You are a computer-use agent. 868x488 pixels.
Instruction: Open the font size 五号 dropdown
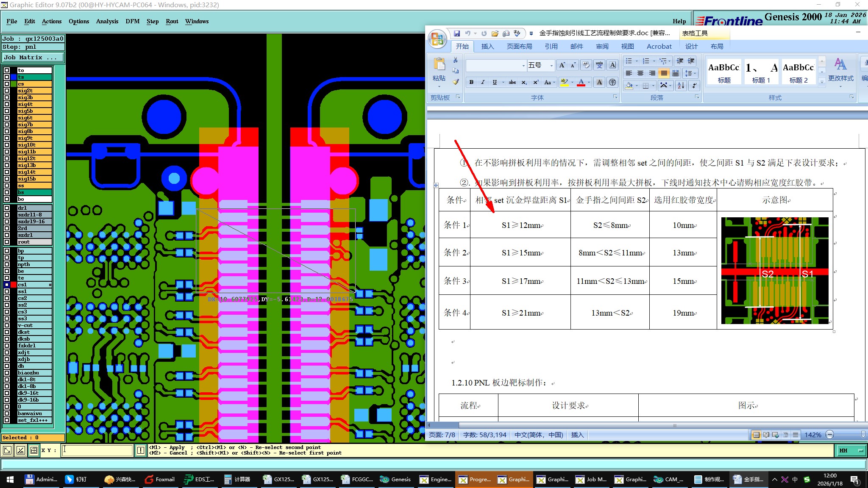click(x=551, y=65)
